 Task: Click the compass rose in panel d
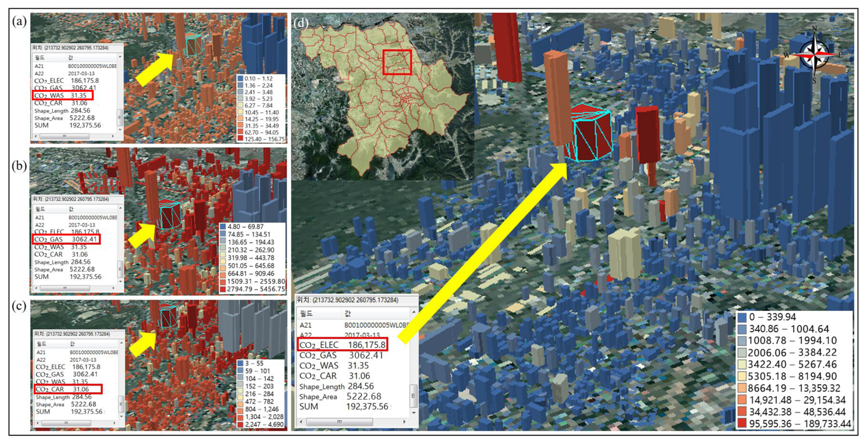[x=814, y=55]
